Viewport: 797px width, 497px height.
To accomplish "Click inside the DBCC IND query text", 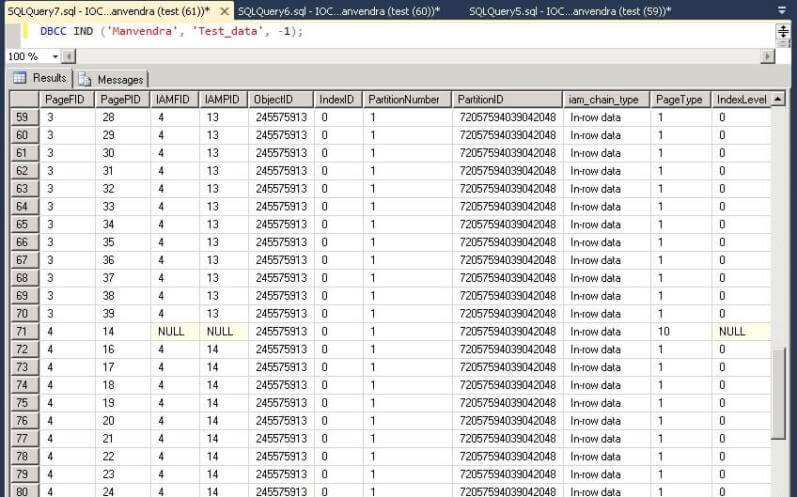I will [x=170, y=31].
